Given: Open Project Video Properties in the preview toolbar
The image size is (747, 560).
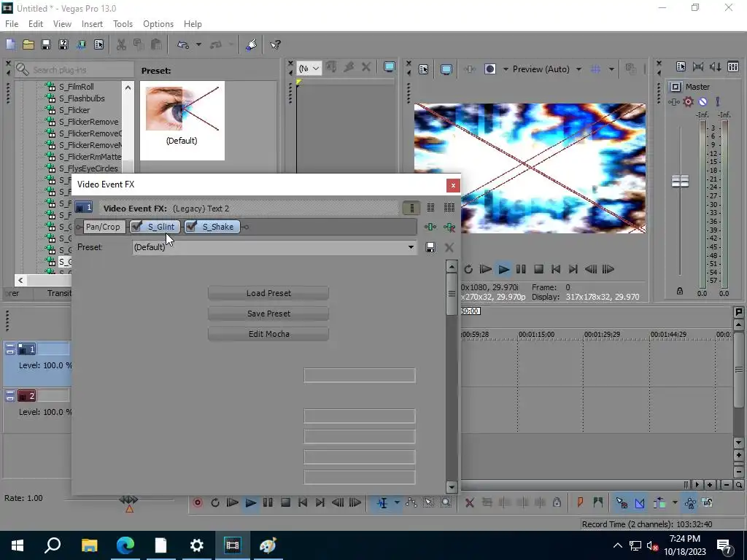Looking at the screenshot, I should coord(424,69).
